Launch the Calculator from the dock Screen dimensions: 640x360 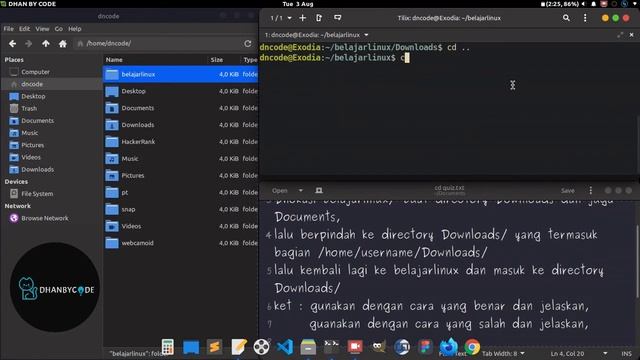pyautogui.click(x=167, y=347)
